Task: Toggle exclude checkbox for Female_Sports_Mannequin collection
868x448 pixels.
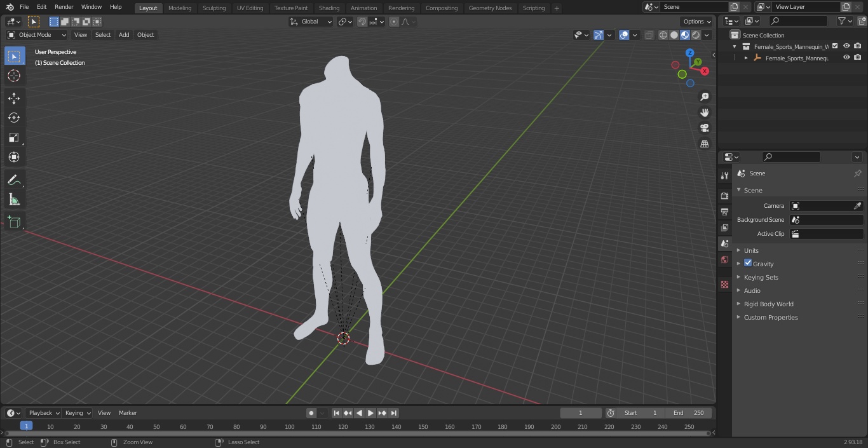Action: (x=835, y=46)
